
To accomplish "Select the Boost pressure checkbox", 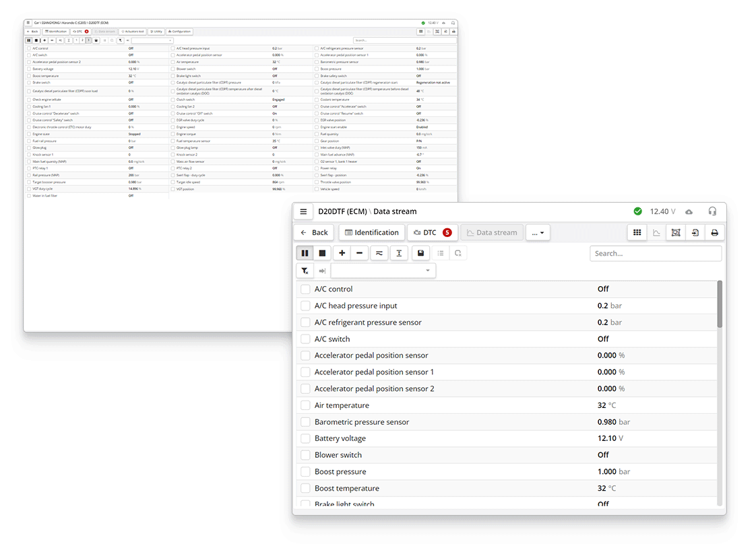I will [x=305, y=472].
